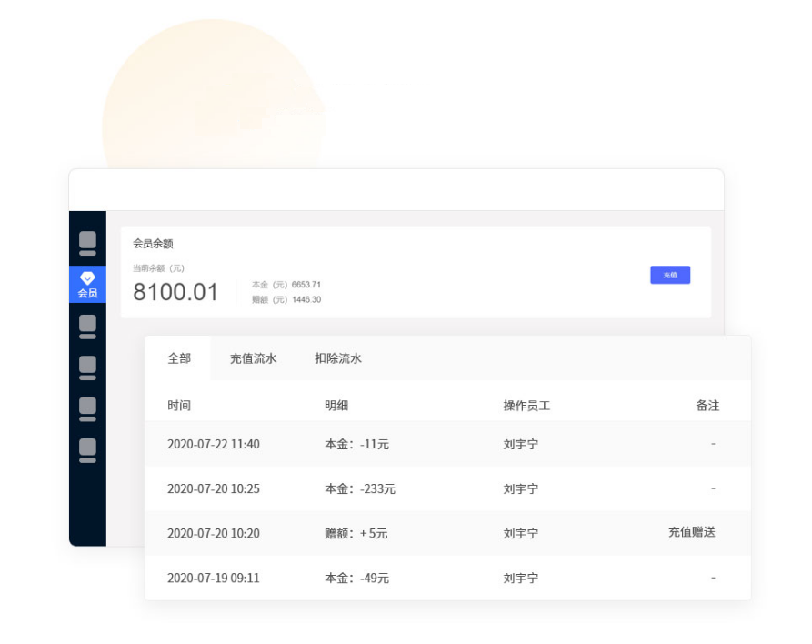
Task: Click the 操作员工 column header
Action: [526, 405]
